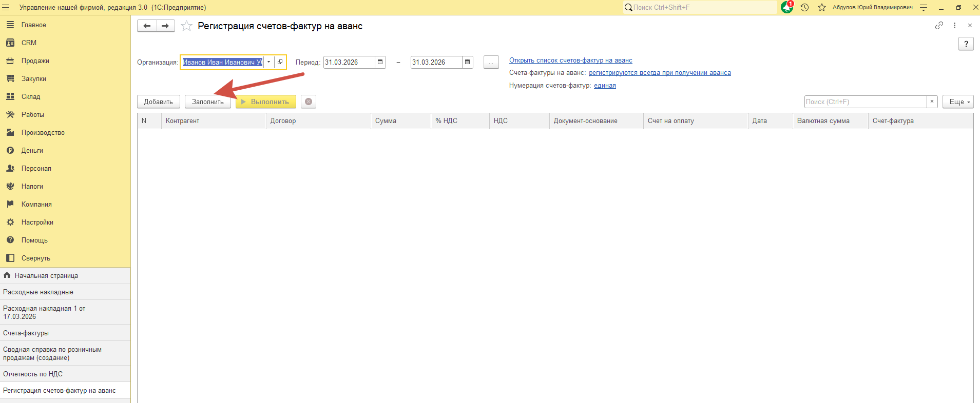980x403 pixels.
Task: Open список счетов-фактур на аванс link
Action: 570,61
